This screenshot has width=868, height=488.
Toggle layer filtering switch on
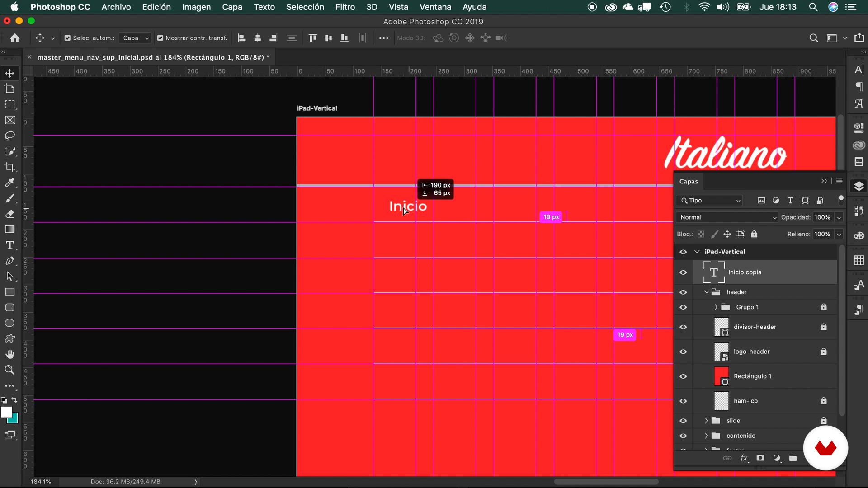click(841, 199)
